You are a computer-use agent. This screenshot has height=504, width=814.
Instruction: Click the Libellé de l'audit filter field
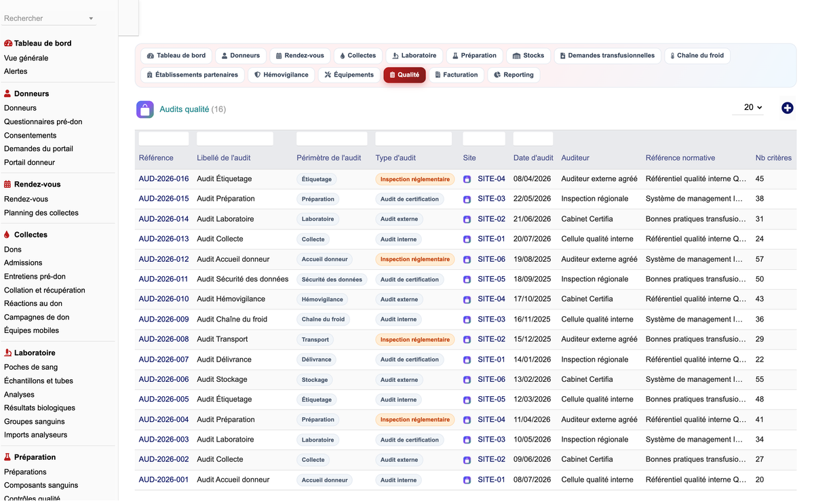point(235,138)
